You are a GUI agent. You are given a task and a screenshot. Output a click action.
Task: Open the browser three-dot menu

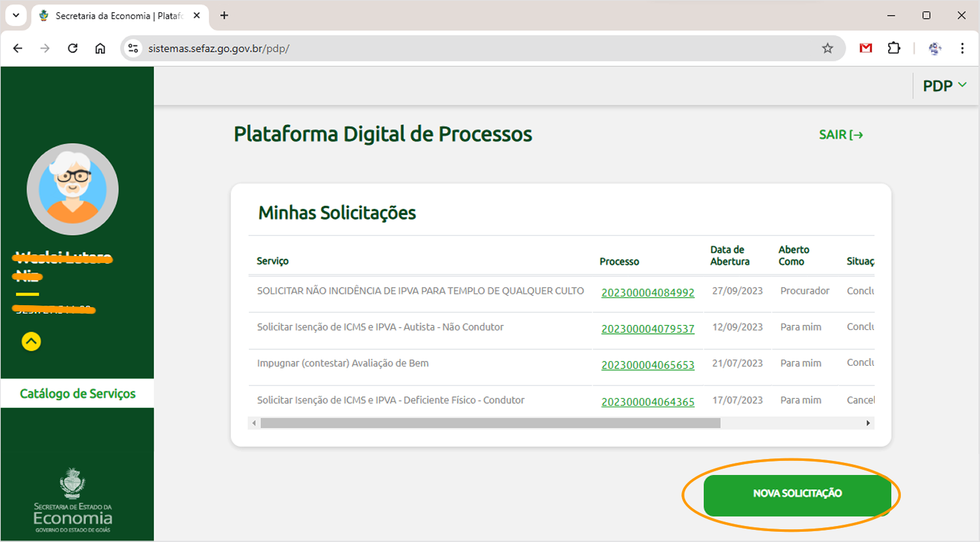[x=963, y=48]
